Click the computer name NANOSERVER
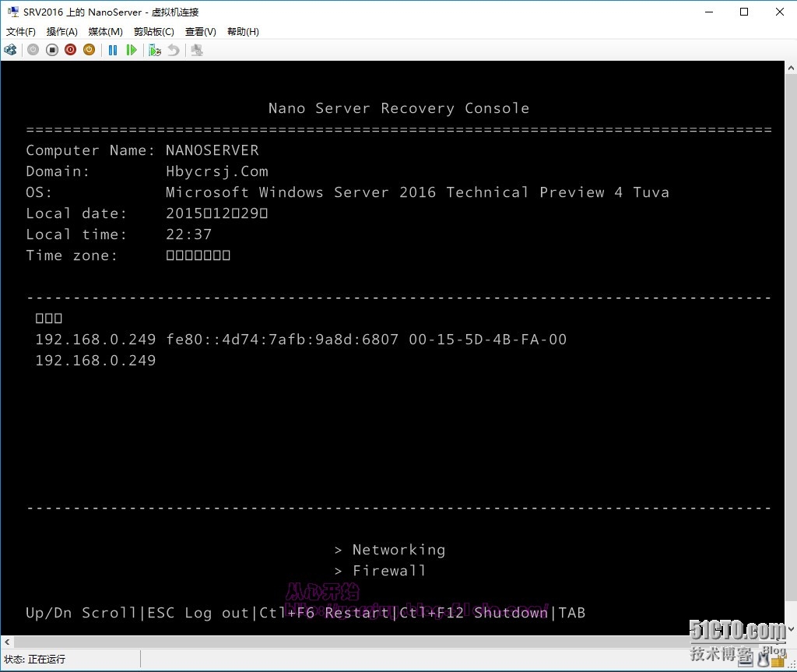This screenshot has height=672, width=797. click(212, 150)
